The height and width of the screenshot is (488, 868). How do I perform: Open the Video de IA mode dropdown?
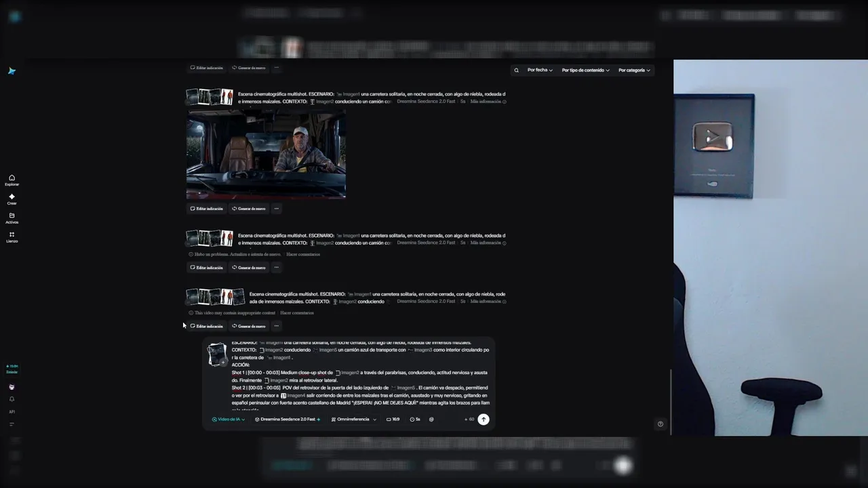click(x=229, y=419)
